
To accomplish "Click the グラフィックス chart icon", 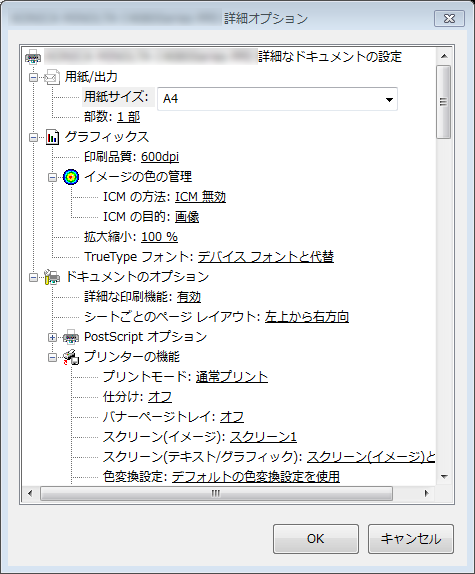I will pos(52,137).
